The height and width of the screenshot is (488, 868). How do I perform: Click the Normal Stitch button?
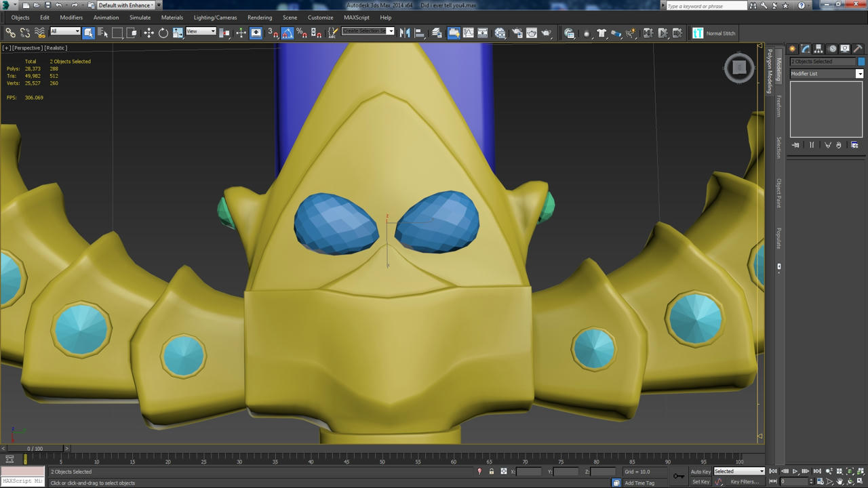tap(714, 33)
